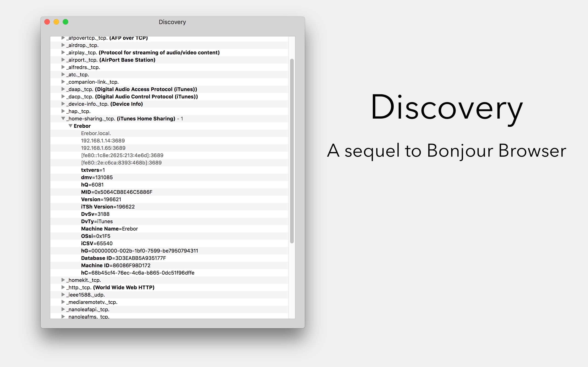Click the green zoom window button
The width and height of the screenshot is (588, 367).
(65, 22)
